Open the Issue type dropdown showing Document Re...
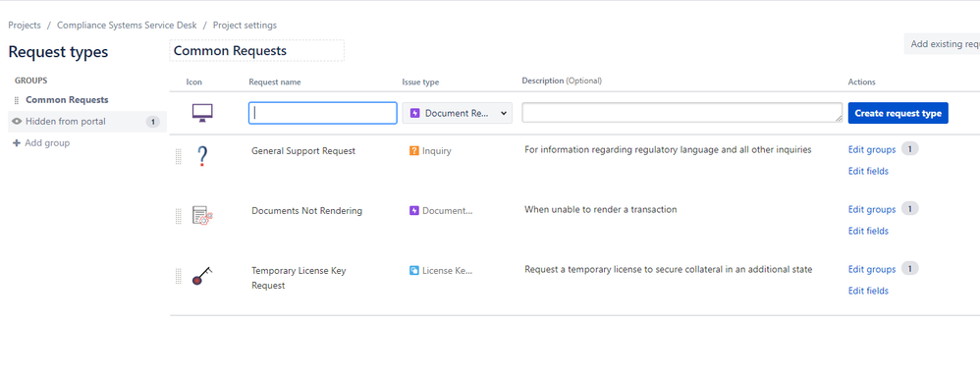The height and width of the screenshot is (378, 980). (x=457, y=113)
